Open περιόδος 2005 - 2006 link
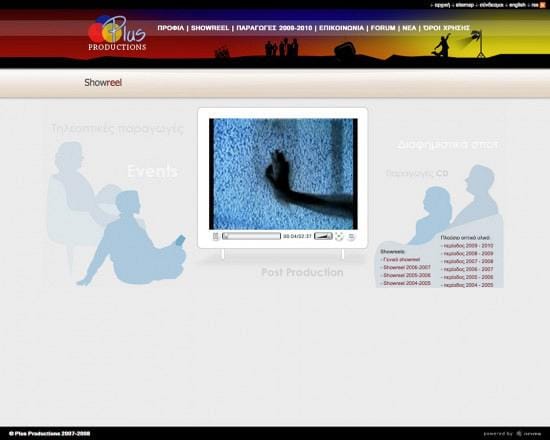This screenshot has height=440, width=550. [x=468, y=277]
